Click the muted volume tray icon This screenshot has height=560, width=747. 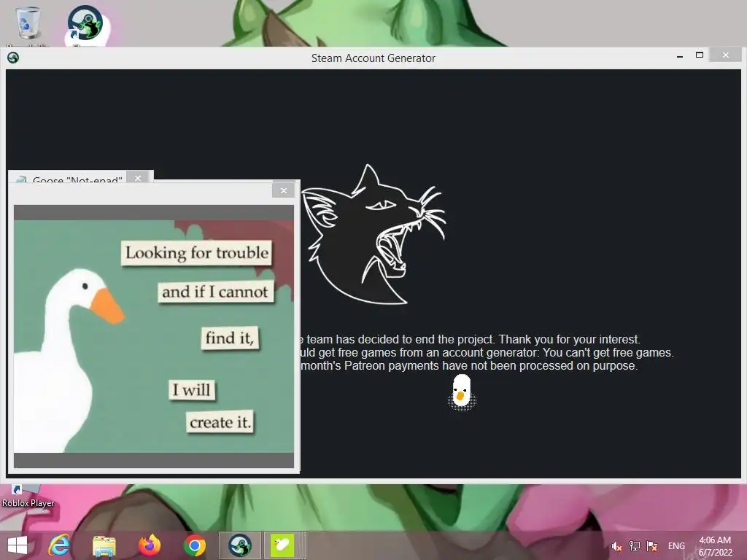click(616, 546)
